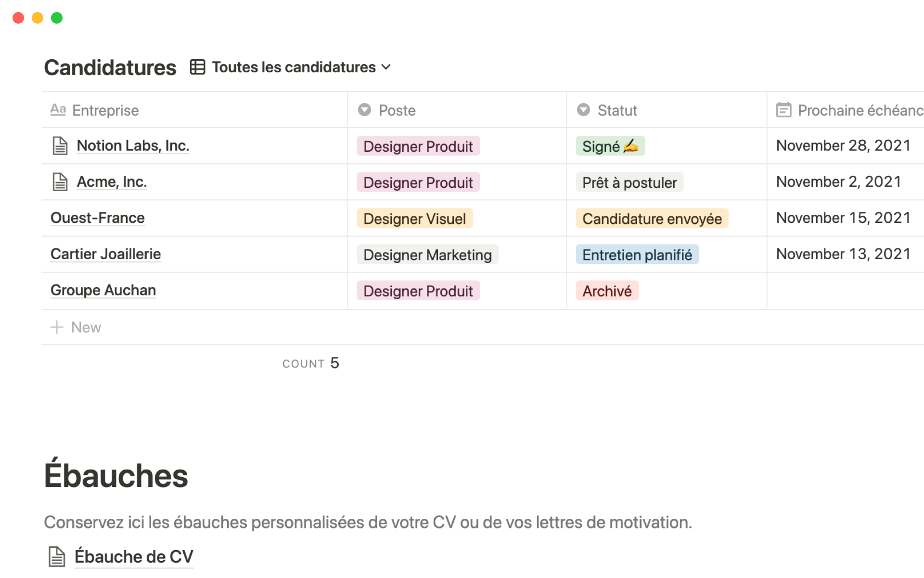Click the COUNT 5 table footer

tap(311, 363)
